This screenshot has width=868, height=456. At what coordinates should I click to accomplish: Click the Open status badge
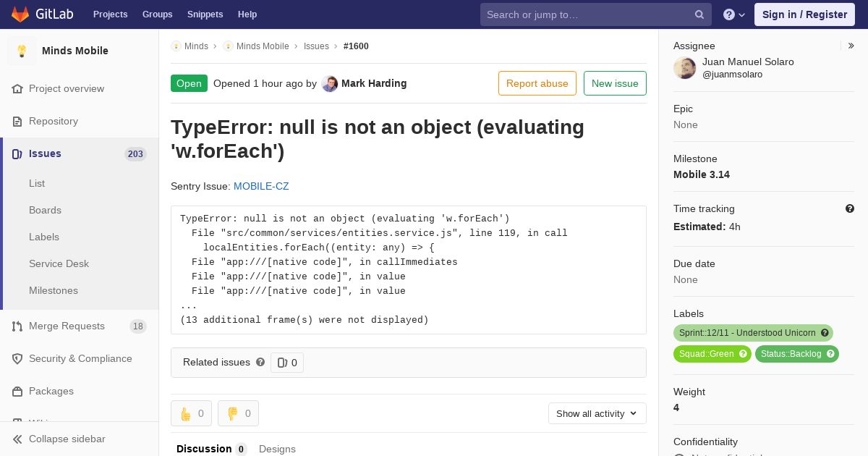coord(189,83)
